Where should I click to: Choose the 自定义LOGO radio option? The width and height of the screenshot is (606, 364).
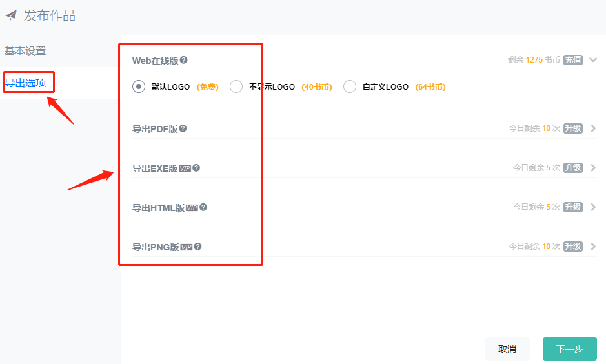(350, 86)
